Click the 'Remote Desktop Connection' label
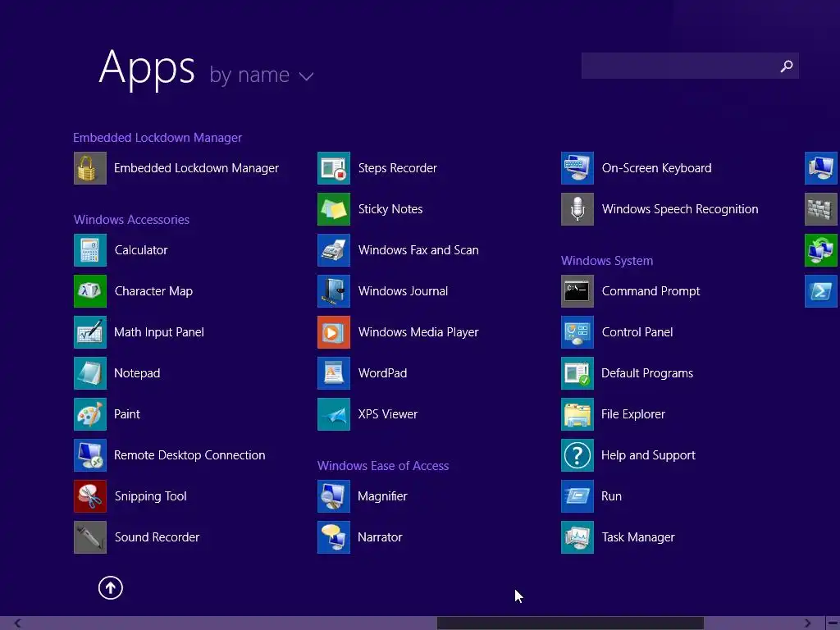Viewport: 840px width, 630px height. 189,455
